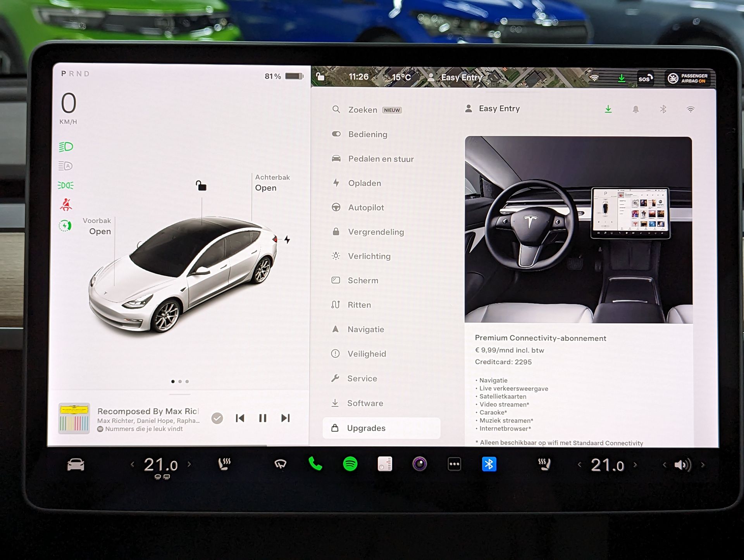Increase passenger temperature with right arrow
This screenshot has width=744, height=560.
[635, 464]
